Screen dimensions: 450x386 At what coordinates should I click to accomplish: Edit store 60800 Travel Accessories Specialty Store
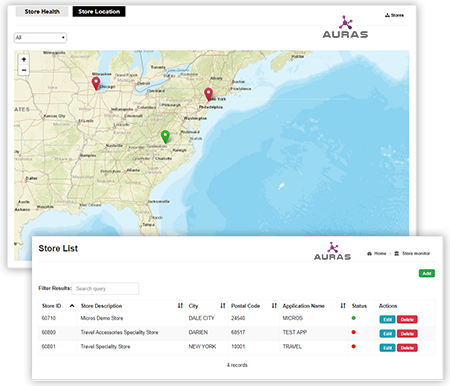[387, 334]
